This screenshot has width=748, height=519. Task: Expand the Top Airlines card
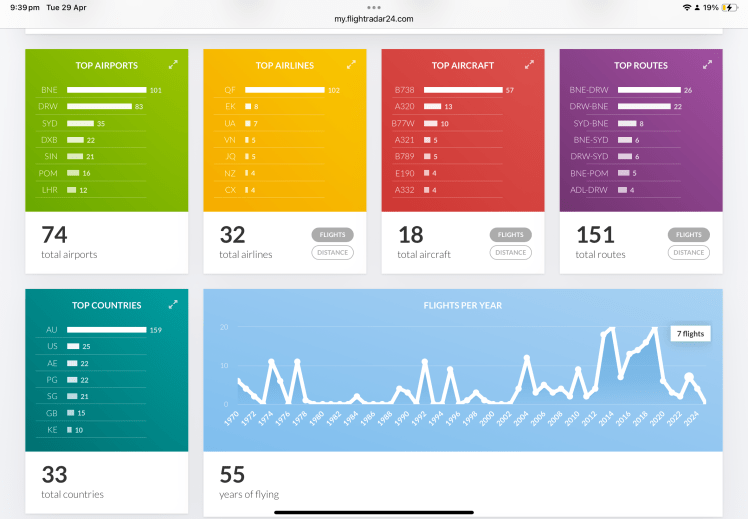[351, 64]
